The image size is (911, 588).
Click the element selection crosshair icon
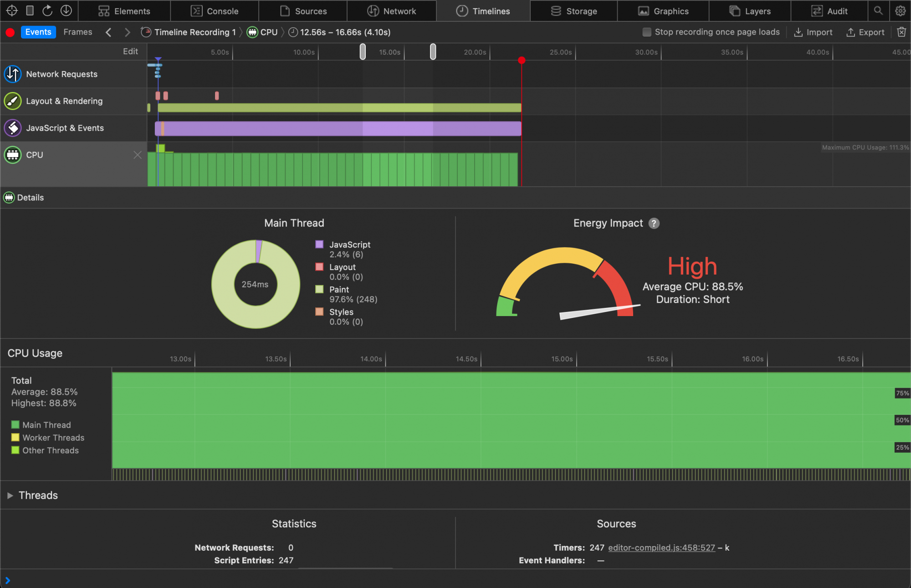12,10
